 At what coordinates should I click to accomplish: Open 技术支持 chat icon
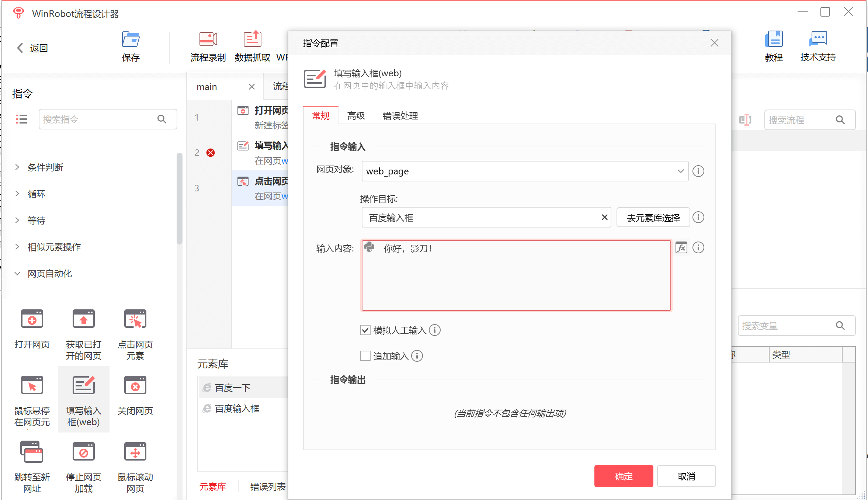tap(818, 39)
